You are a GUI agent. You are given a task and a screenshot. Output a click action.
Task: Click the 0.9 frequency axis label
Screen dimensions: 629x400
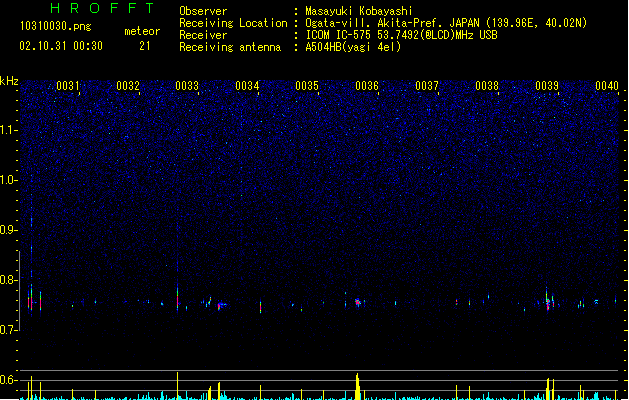point(9,230)
